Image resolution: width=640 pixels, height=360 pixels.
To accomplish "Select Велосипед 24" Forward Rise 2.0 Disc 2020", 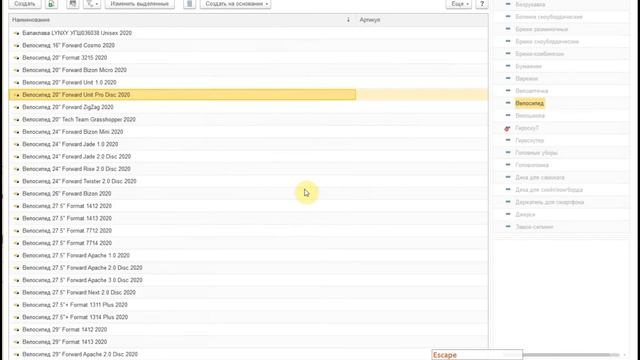I will click(x=248, y=169).
